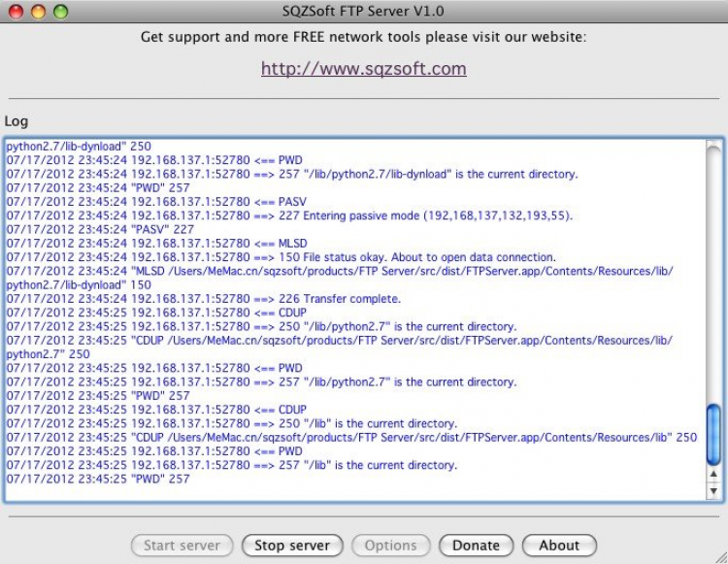The image size is (728, 564).
Task: Select the 250 "/lib" is the current directory line
Action: coord(232,423)
